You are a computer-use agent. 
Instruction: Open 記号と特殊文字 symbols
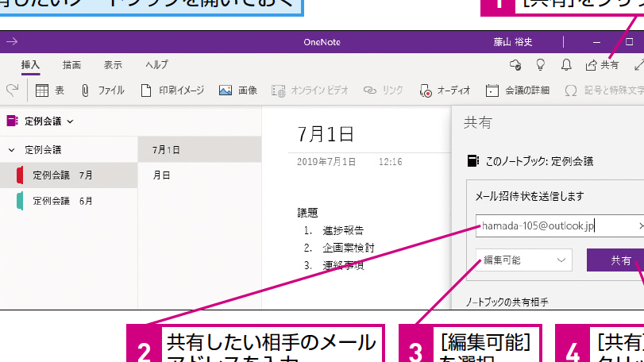click(604, 90)
